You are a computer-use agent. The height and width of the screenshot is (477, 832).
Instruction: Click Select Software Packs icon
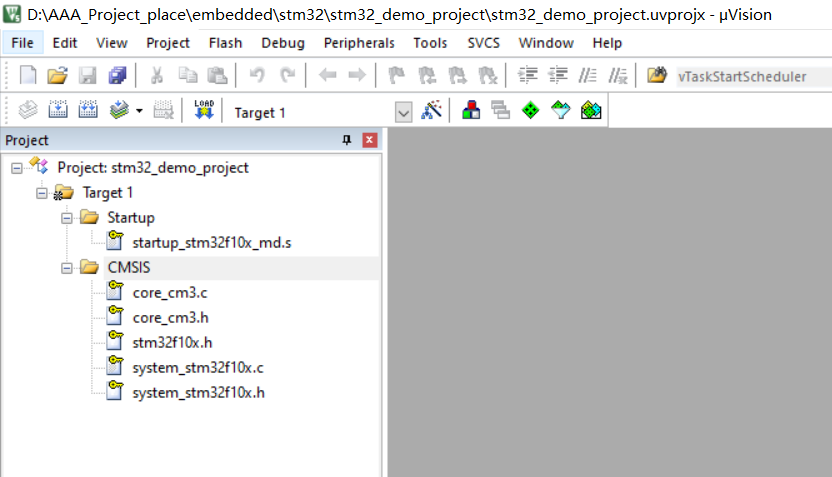[561, 110]
